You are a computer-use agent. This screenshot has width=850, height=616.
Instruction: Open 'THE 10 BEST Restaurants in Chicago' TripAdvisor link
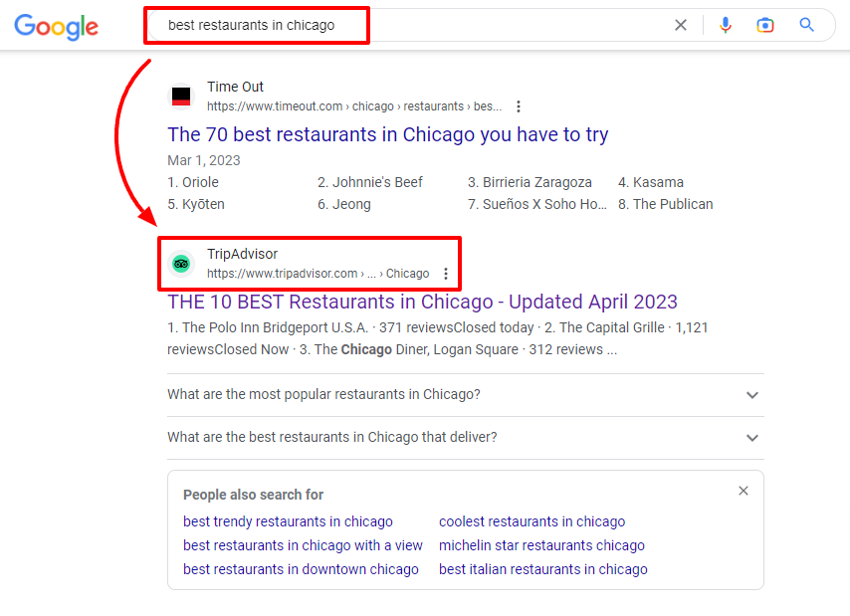[x=422, y=302]
